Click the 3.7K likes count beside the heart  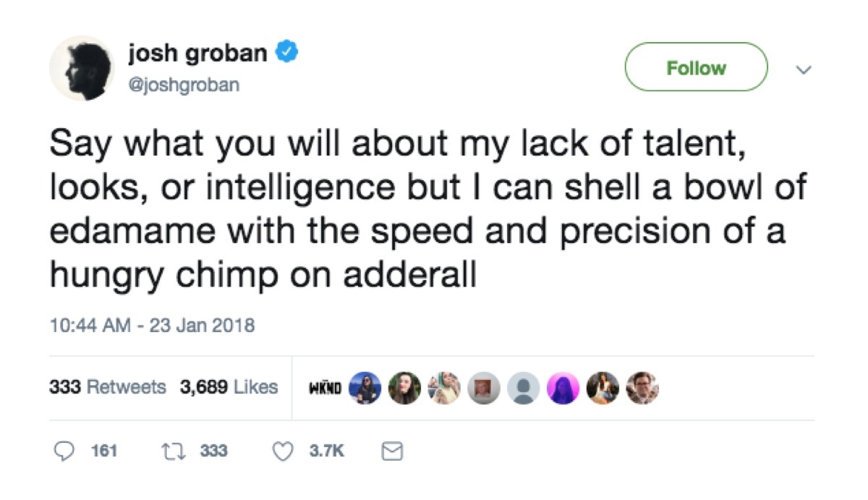[x=325, y=450]
